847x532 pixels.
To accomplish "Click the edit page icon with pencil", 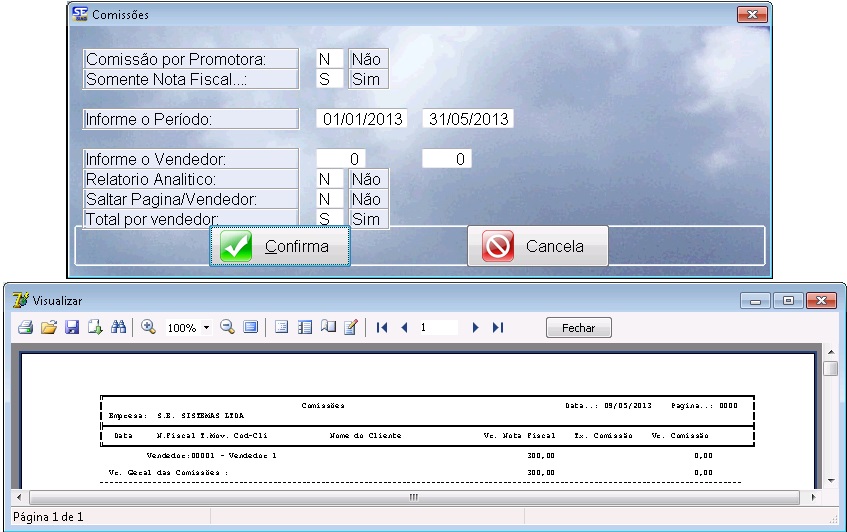I will [350, 327].
